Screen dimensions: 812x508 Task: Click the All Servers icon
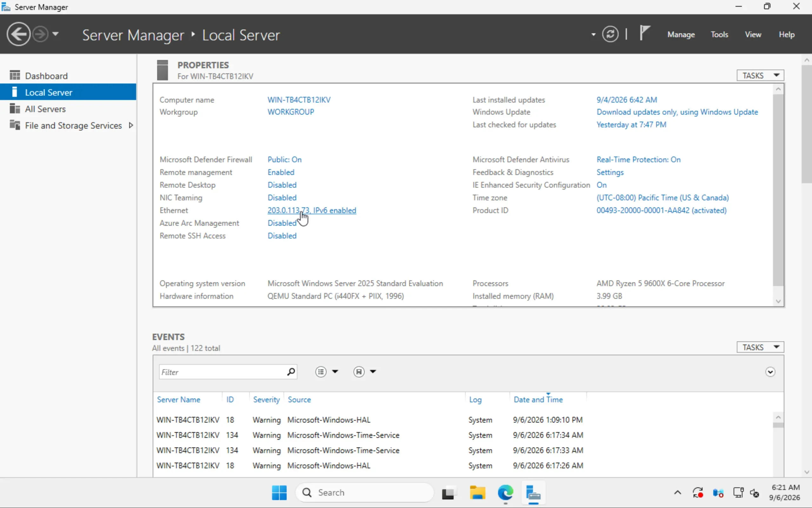15,109
